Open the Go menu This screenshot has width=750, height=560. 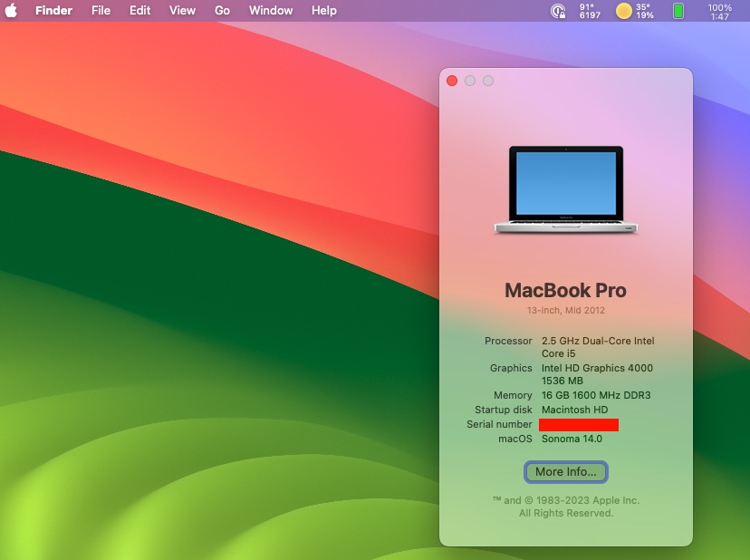[222, 10]
